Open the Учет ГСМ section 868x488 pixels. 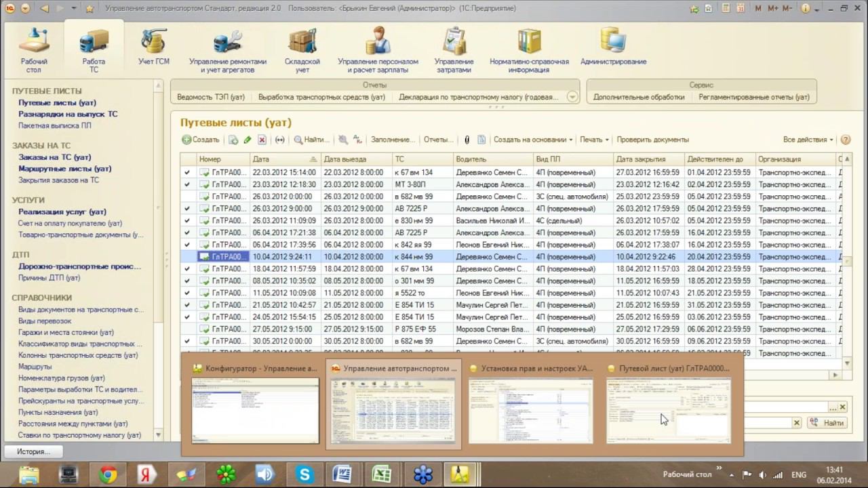click(x=154, y=47)
